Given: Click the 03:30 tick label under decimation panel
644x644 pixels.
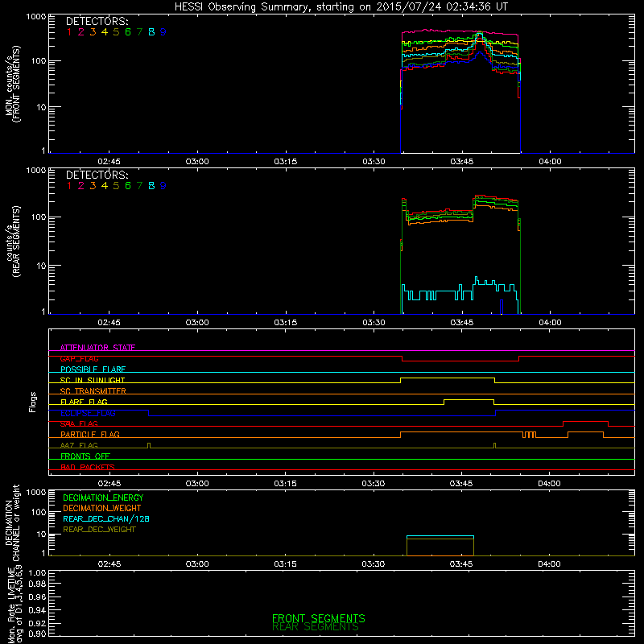Looking at the screenshot, I should pyautogui.click(x=374, y=564).
